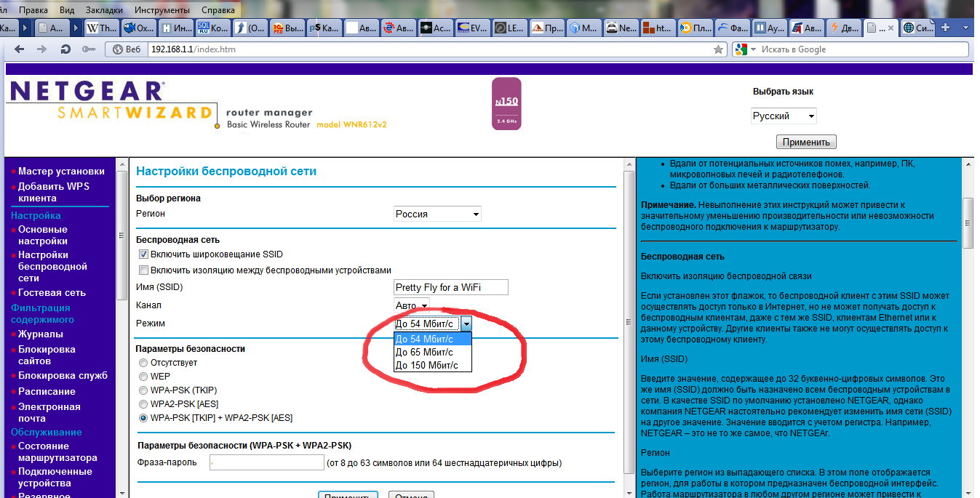Open the search engine chooser arrow
Viewport: 980px width, 498px height.
point(753,49)
